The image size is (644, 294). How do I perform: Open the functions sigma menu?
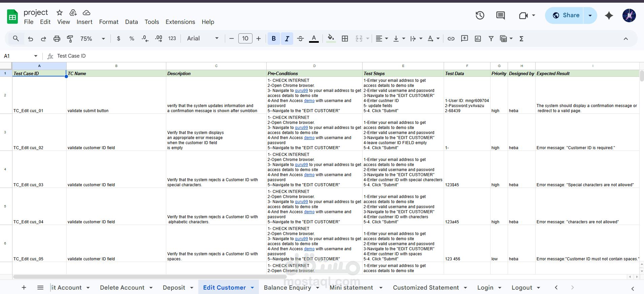[521, 39]
